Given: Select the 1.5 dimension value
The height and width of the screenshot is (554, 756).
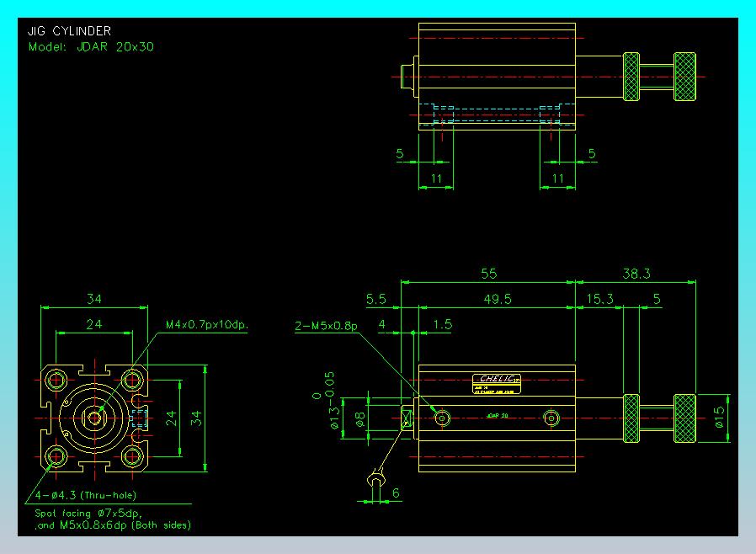Looking at the screenshot, I should pyautogui.click(x=441, y=324).
